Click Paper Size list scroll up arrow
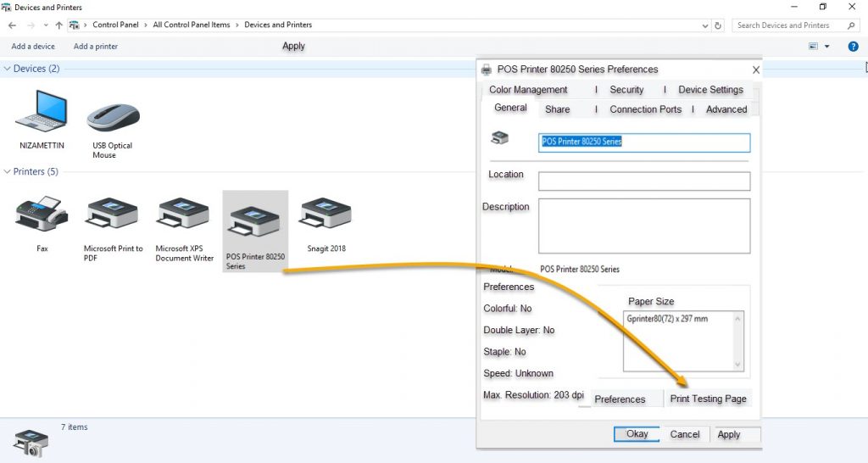 [737, 319]
